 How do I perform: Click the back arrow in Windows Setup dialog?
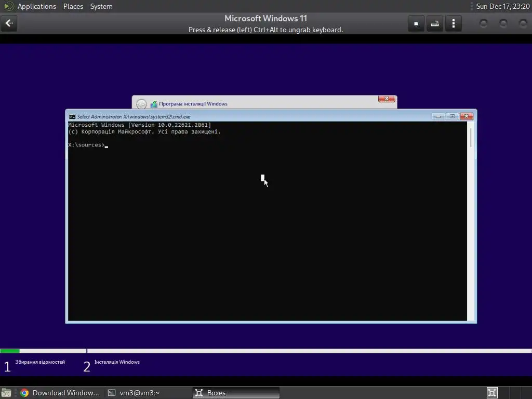tap(141, 104)
